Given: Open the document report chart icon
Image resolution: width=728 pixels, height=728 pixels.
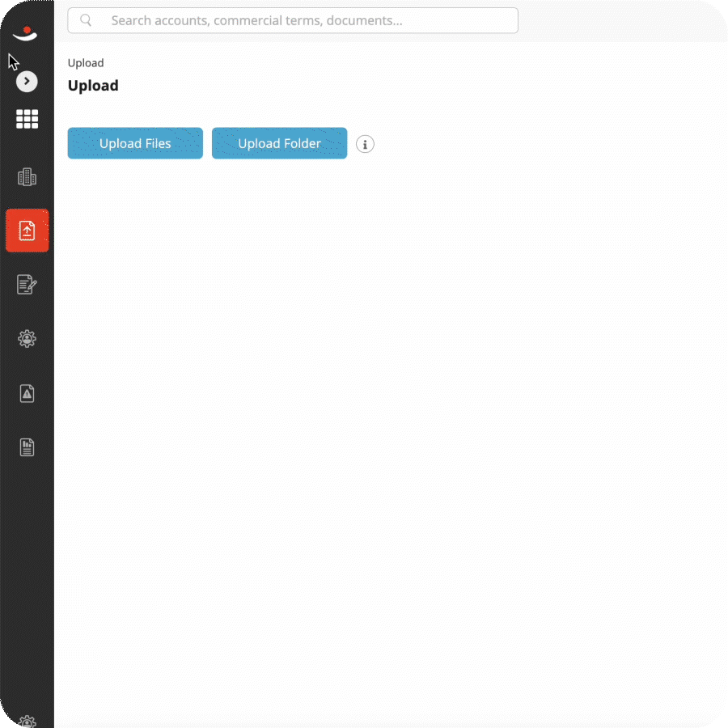Looking at the screenshot, I should 27,447.
